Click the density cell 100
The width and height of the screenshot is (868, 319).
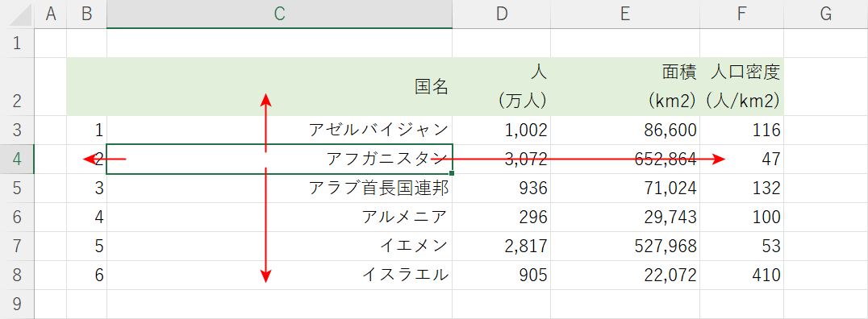pyautogui.click(x=742, y=217)
